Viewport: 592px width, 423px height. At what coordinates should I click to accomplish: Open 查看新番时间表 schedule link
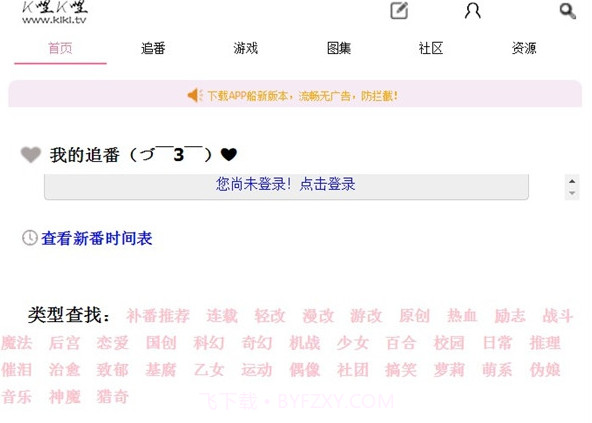pyautogui.click(x=97, y=239)
